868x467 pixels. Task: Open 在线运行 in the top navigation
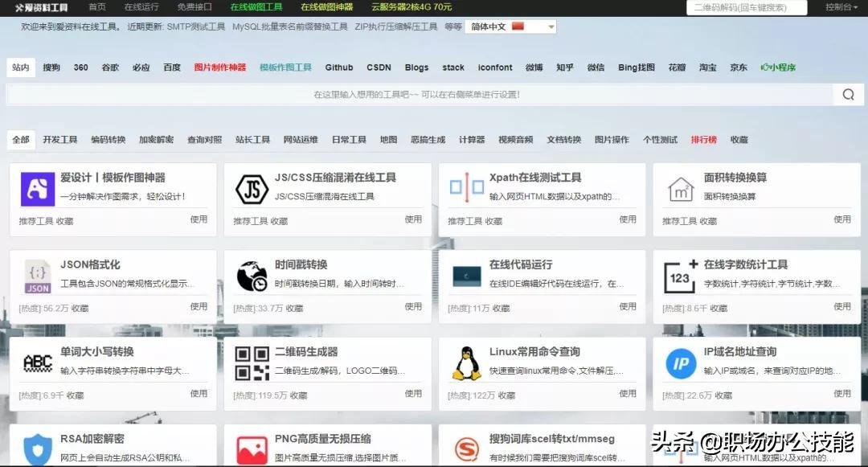pos(141,6)
